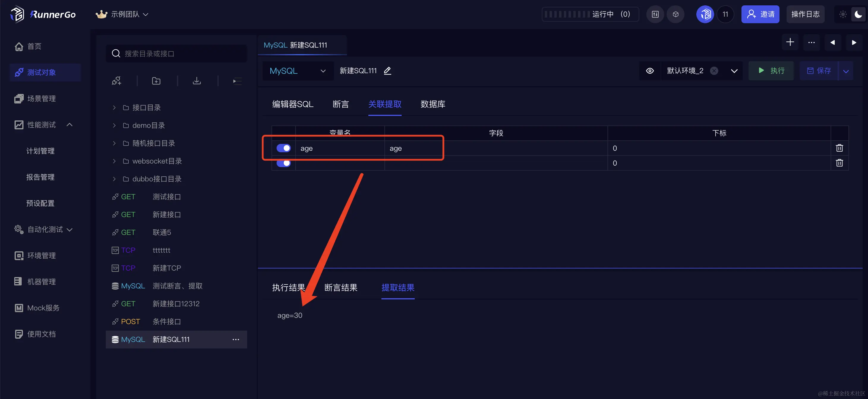The image size is (868, 399).
Task: Open new tab with plus icon
Action: coord(790,43)
